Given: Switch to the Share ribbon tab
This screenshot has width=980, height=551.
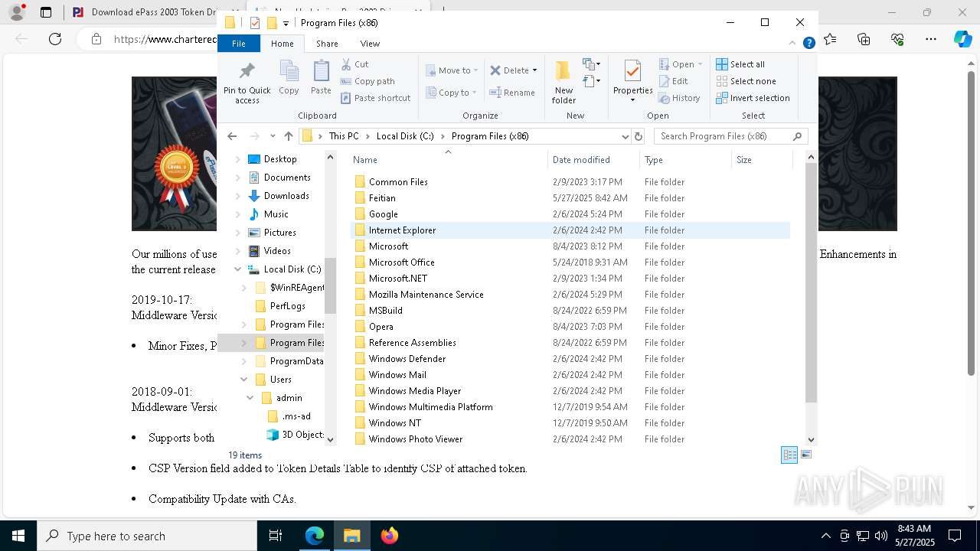Looking at the screenshot, I should coord(327,44).
